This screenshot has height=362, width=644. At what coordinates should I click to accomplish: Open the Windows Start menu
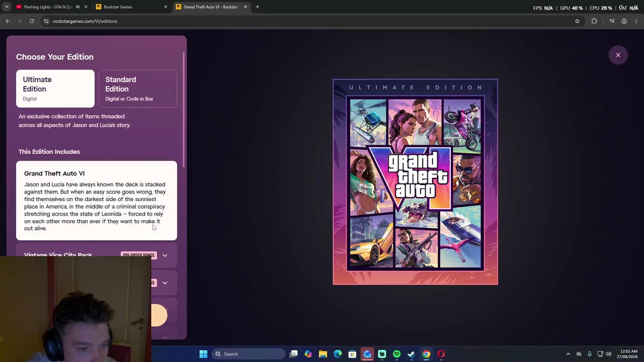[x=203, y=354]
